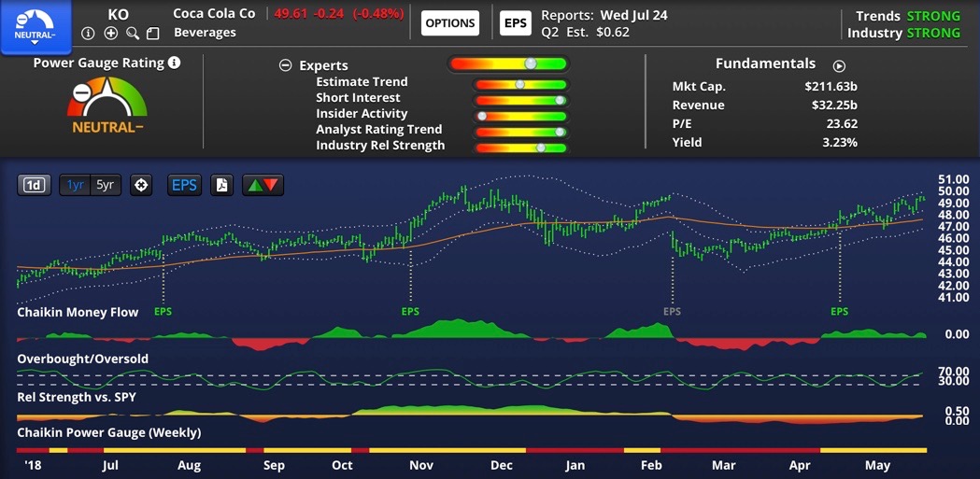Switch chart range to 1yr
980x479 pixels.
(75, 185)
